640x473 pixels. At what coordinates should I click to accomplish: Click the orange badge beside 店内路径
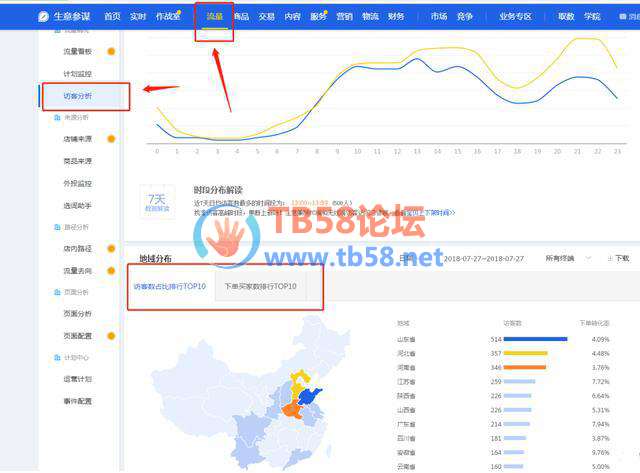pyautogui.click(x=111, y=248)
